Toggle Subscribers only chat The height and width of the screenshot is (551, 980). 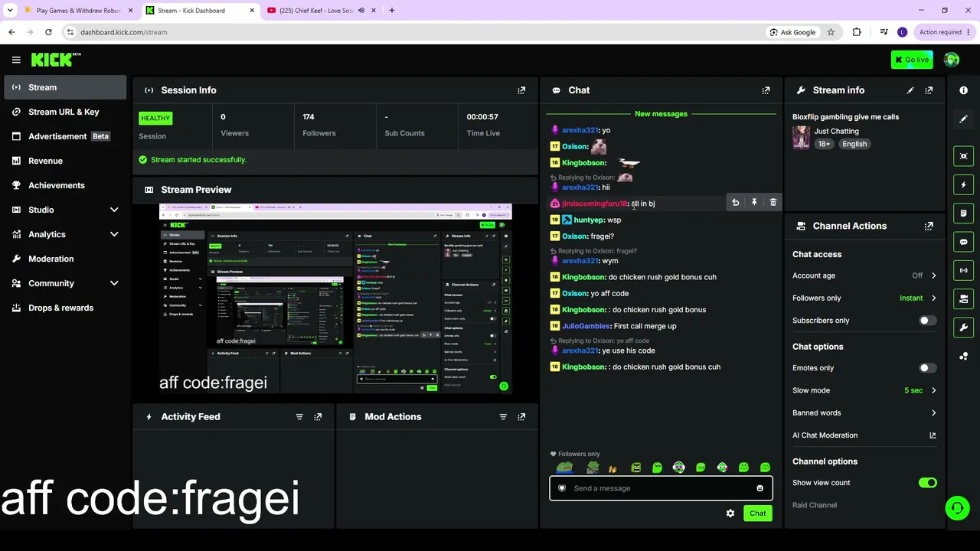tap(927, 321)
